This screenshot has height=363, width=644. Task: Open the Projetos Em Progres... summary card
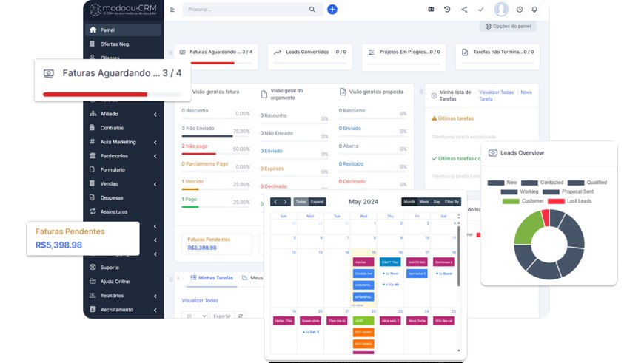(x=403, y=56)
